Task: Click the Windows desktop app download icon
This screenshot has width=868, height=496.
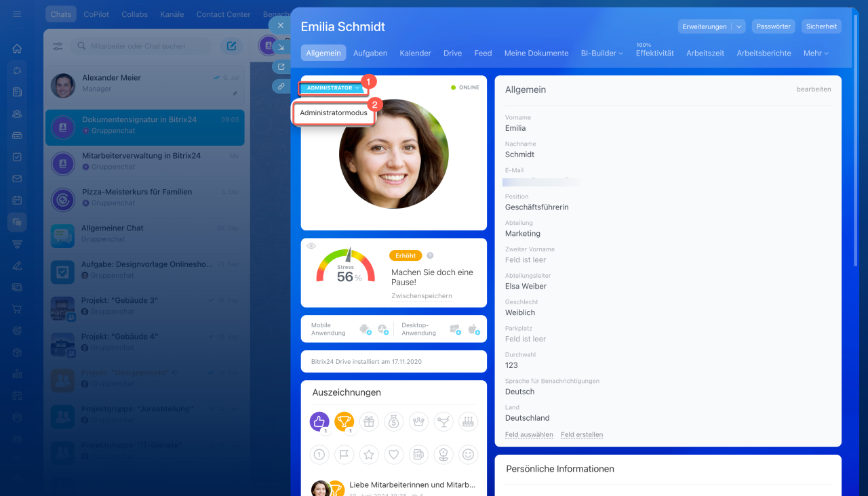Action: click(455, 329)
